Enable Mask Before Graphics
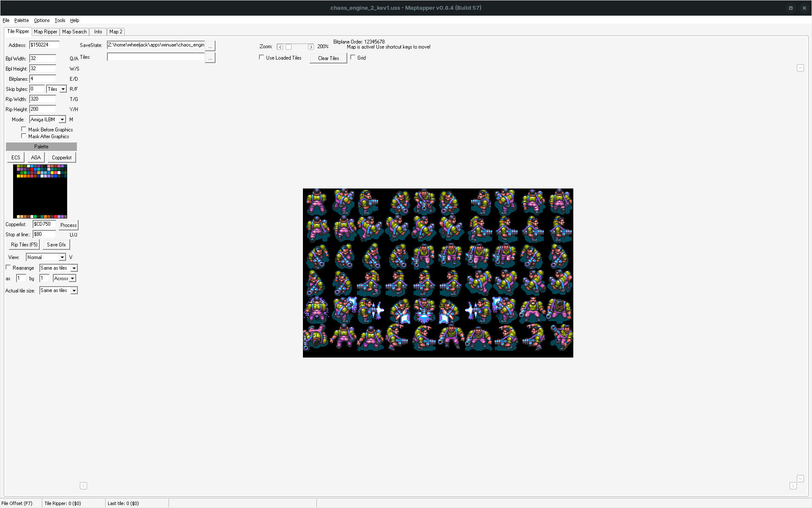 pyautogui.click(x=24, y=129)
